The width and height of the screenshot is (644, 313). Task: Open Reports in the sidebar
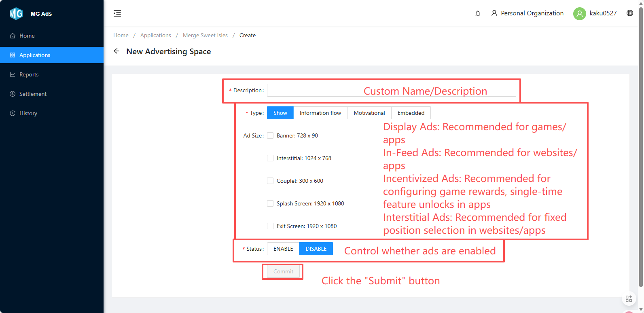[29, 74]
